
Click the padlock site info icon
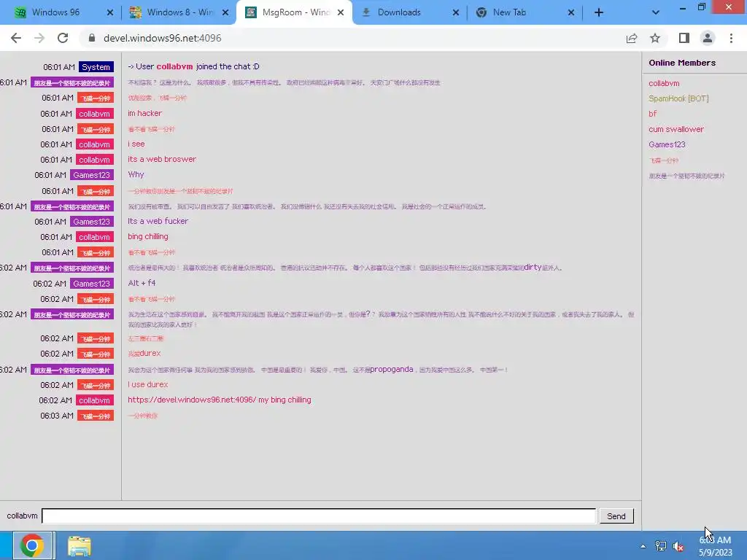92,38
